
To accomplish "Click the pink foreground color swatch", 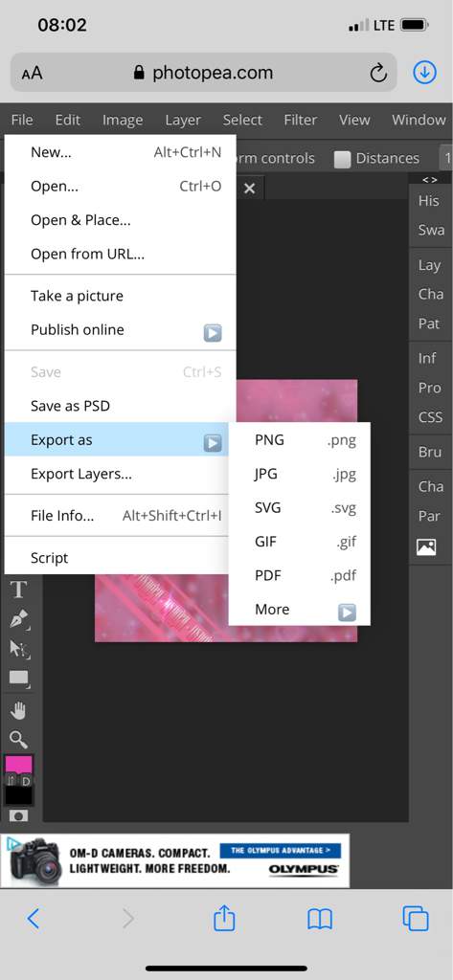I will [x=19, y=765].
